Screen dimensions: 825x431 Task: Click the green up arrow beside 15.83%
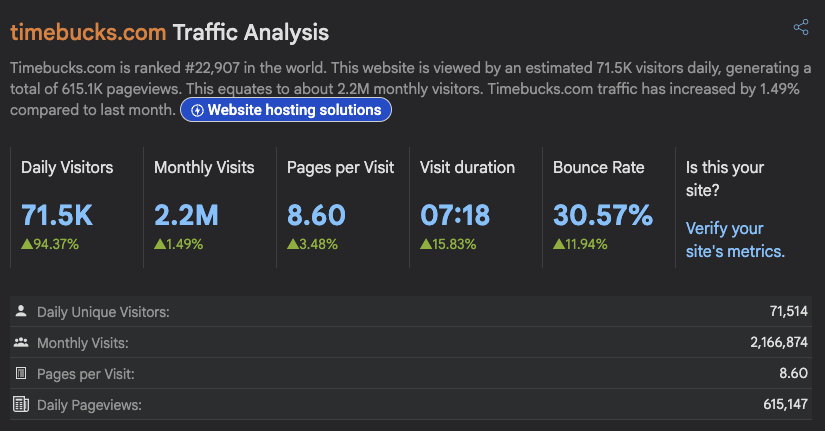pyautogui.click(x=425, y=244)
